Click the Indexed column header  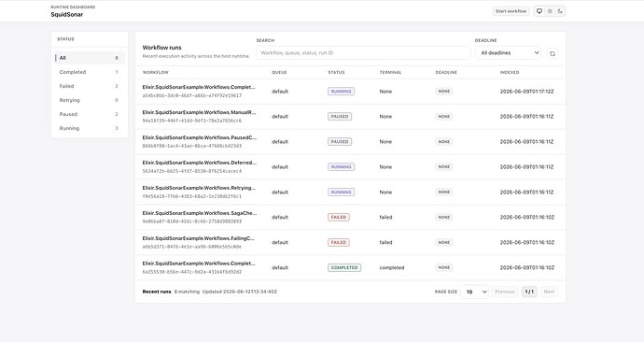click(x=510, y=72)
